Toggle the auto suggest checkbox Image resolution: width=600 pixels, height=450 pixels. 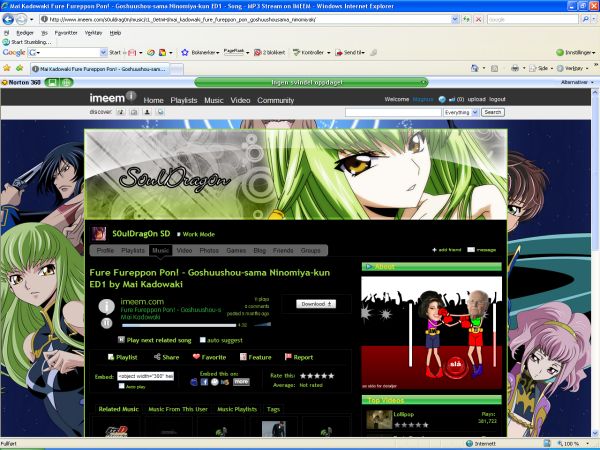point(203,340)
